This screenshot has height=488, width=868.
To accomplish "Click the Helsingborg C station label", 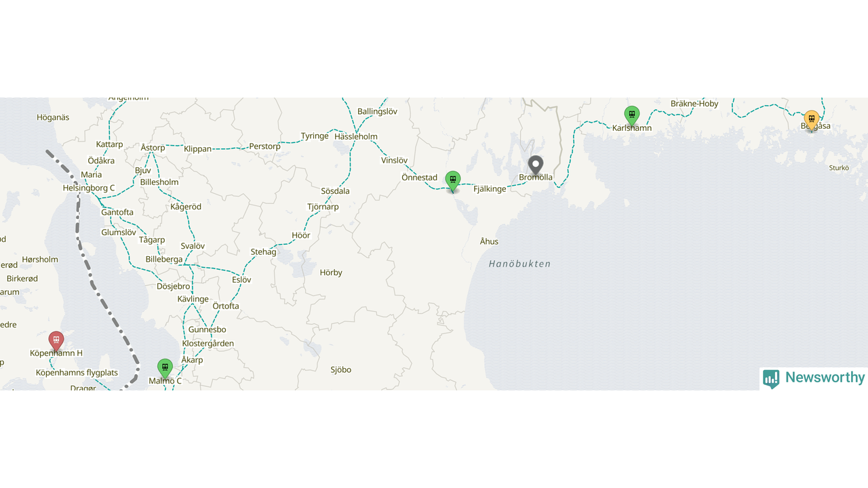I will [89, 188].
